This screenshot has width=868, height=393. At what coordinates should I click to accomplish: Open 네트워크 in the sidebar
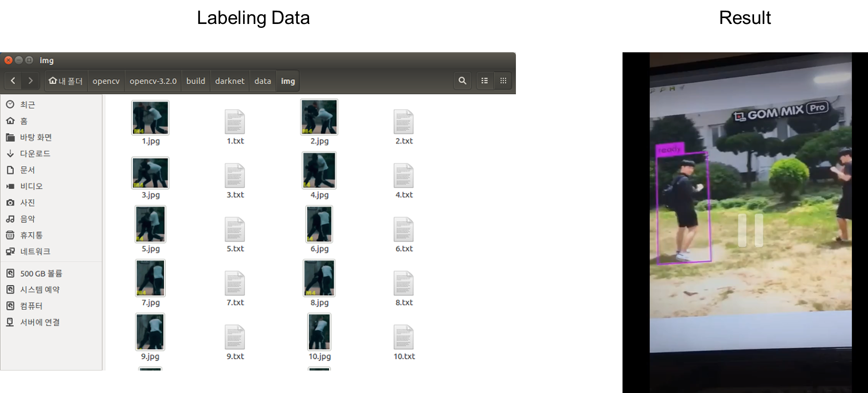tap(35, 251)
